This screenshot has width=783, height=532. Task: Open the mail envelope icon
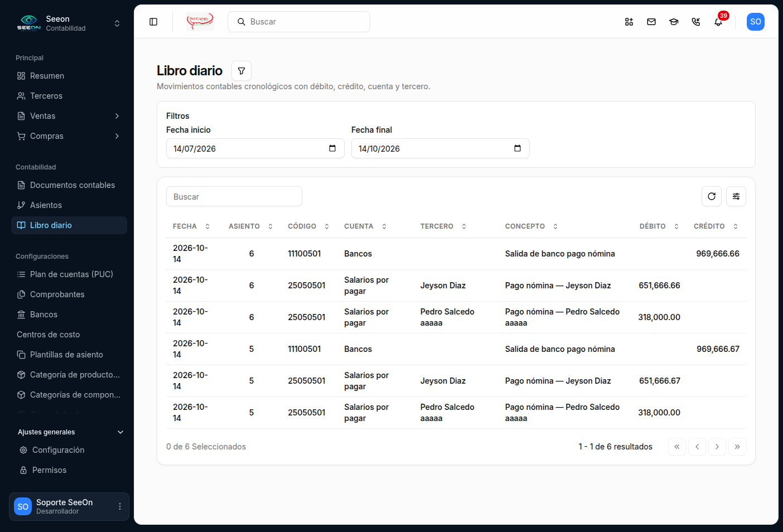(651, 22)
